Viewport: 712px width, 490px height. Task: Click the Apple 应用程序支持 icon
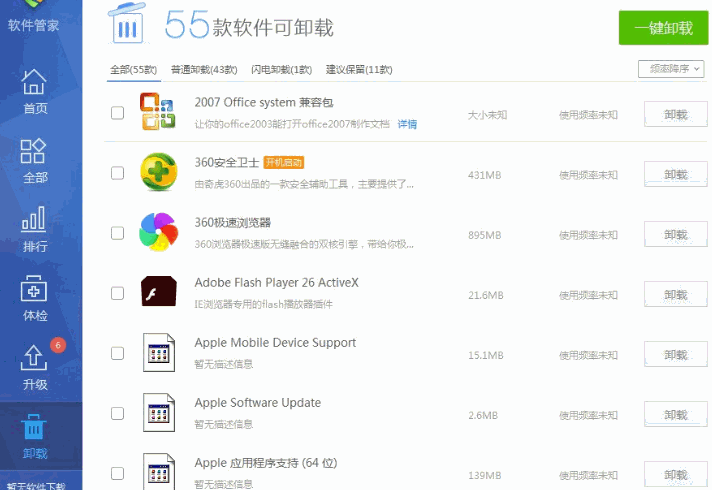pos(158,471)
